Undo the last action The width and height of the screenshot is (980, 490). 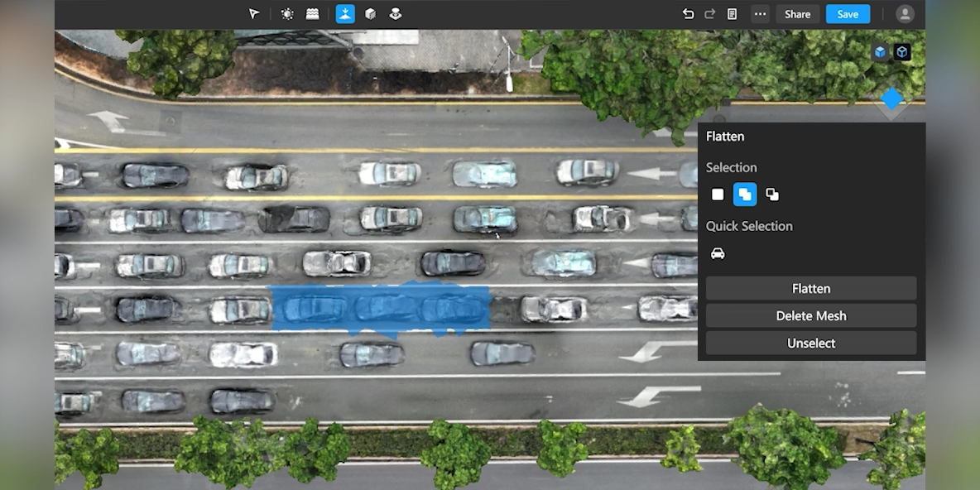pyautogui.click(x=688, y=14)
